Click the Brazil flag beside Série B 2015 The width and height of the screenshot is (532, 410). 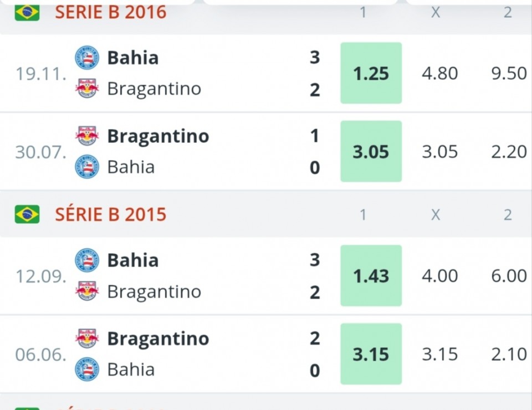(27, 214)
